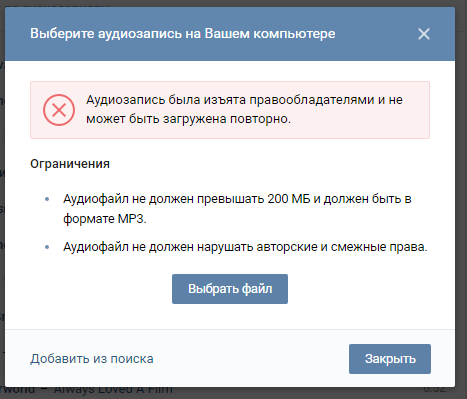This screenshot has height=399, width=467.
Task: Click the формате MP3 line of text
Action: tap(105, 219)
